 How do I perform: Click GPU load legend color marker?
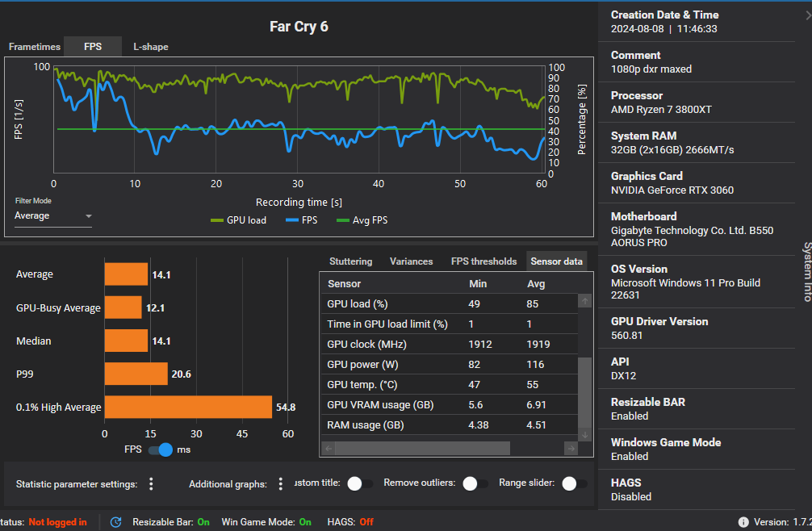[x=217, y=220]
